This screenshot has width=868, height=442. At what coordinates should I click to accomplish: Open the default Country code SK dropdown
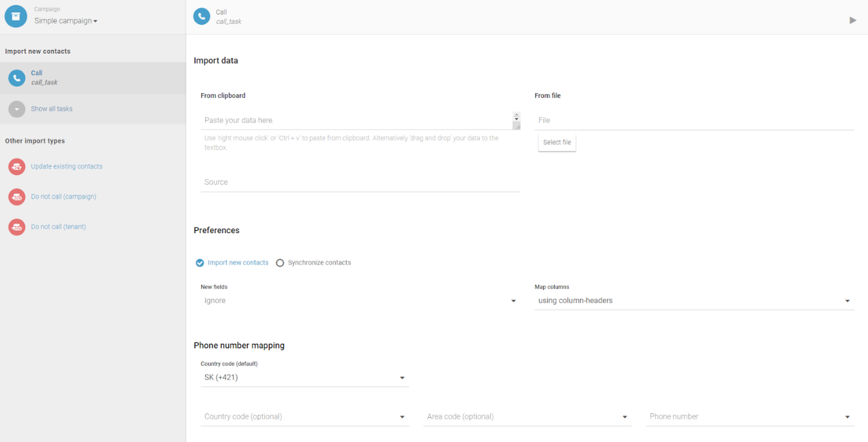304,377
